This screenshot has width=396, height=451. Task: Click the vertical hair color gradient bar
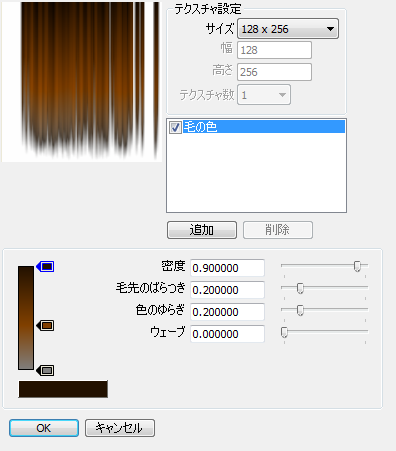26,318
